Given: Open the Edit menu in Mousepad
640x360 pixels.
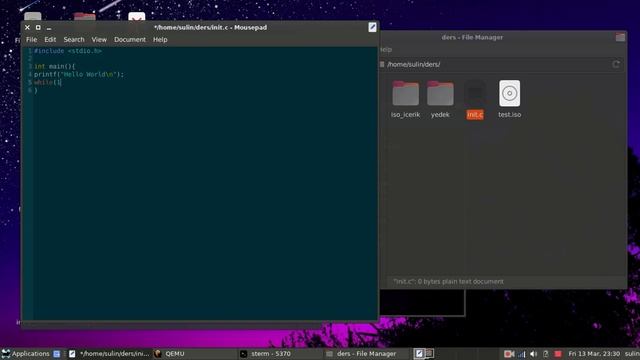Looking at the screenshot, I should pyautogui.click(x=50, y=40).
